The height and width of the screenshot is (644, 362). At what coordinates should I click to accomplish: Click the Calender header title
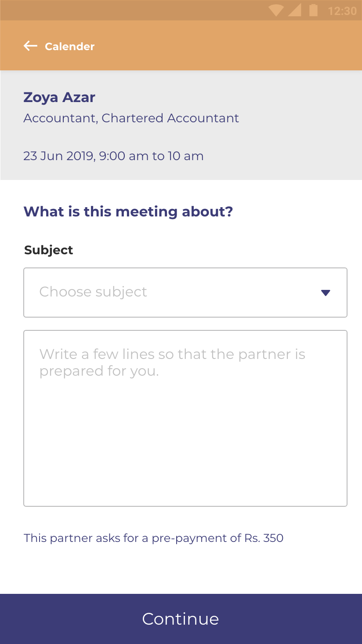[69, 47]
